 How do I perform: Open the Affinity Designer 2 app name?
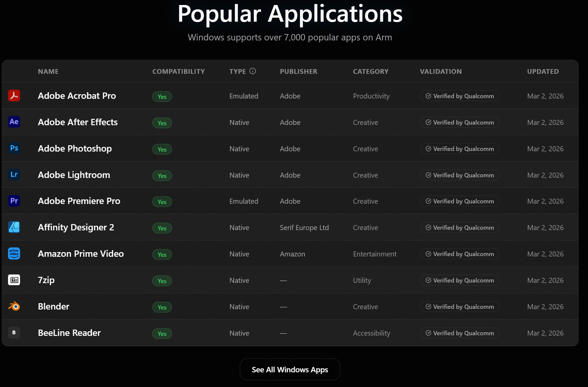pyautogui.click(x=76, y=227)
